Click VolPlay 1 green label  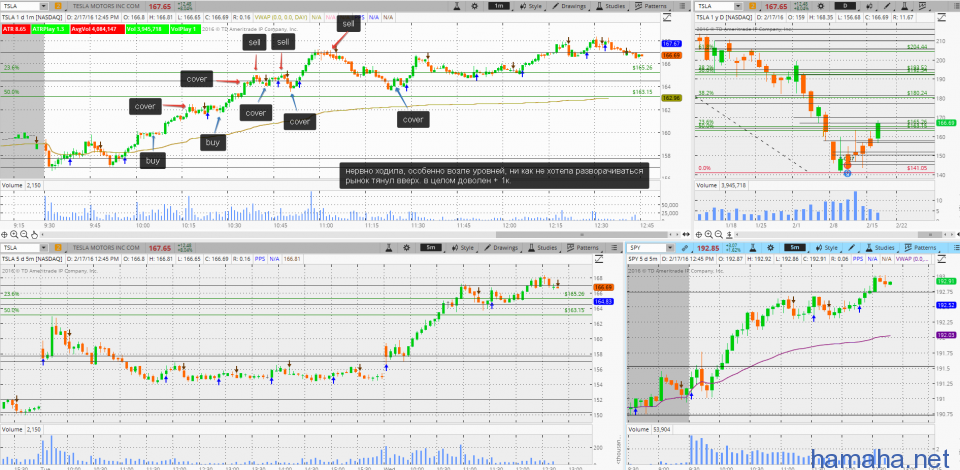(x=186, y=29)
